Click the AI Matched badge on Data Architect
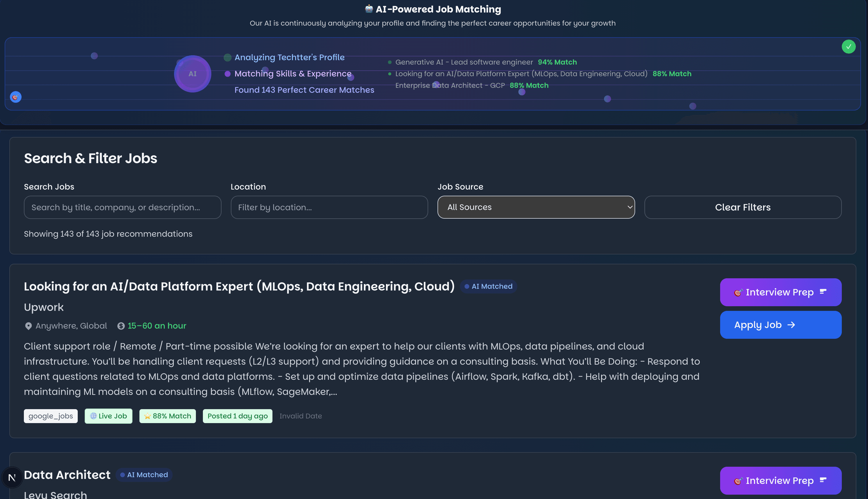Screen dimensions: 868x499 [144, 475]
